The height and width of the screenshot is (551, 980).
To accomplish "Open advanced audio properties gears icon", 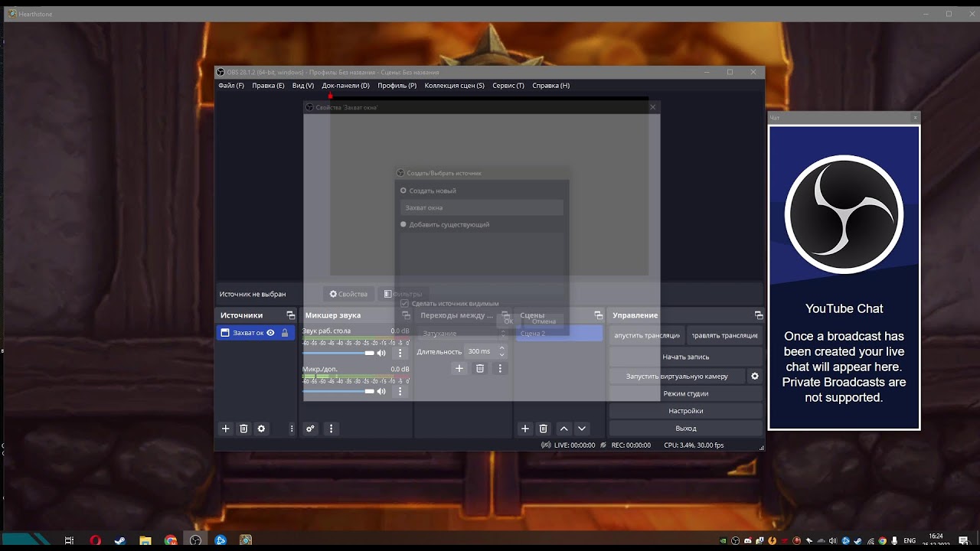I will tap(310, 429).
